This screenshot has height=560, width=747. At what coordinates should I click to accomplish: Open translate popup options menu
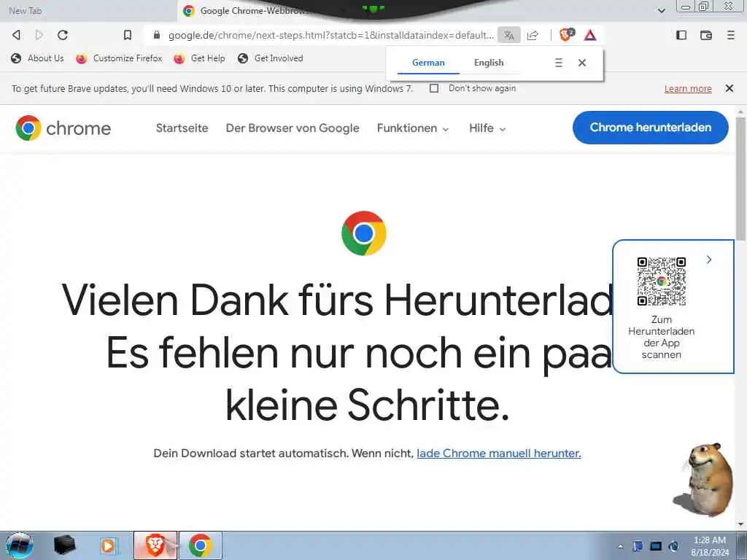(559, 63)
